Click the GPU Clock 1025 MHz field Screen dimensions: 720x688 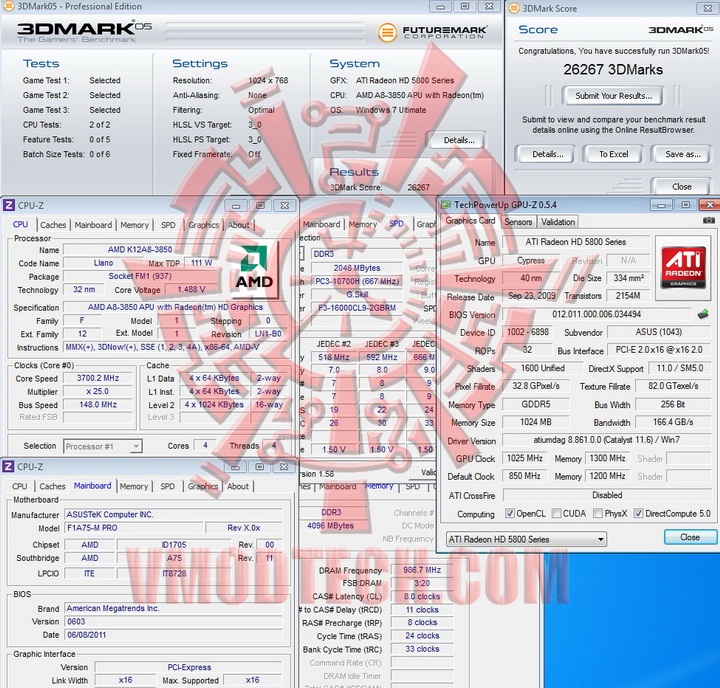pyautogui.click(x=524, y=458)
